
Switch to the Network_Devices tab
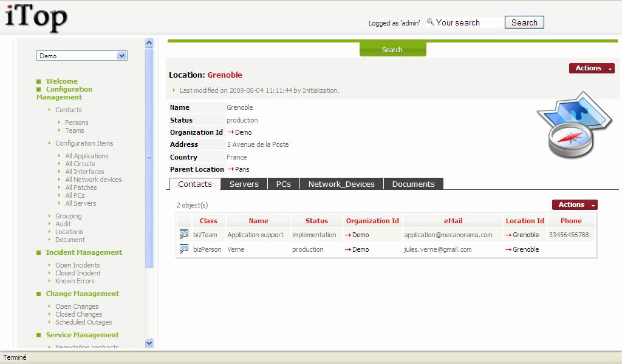pyautogui.click(x=341, y=184)
